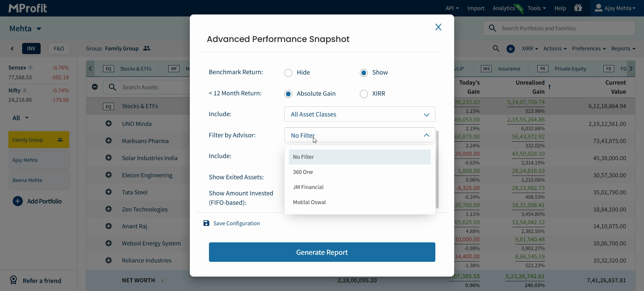Open the Private Equity asset tab
Viewport: 644px width, 291px height.
(x=561, y=69)
